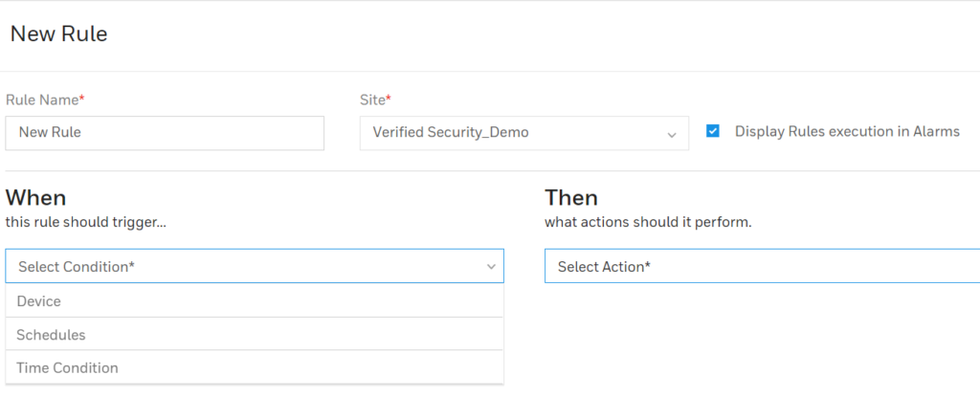
Task: Click the chevron arrow in Site dropdown
Action: tap(672, 134)
